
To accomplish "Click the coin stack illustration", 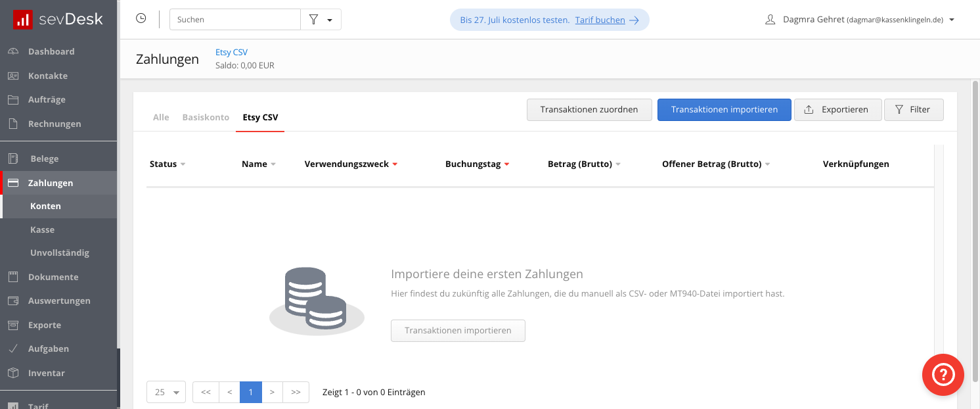I will pos(317,301).
